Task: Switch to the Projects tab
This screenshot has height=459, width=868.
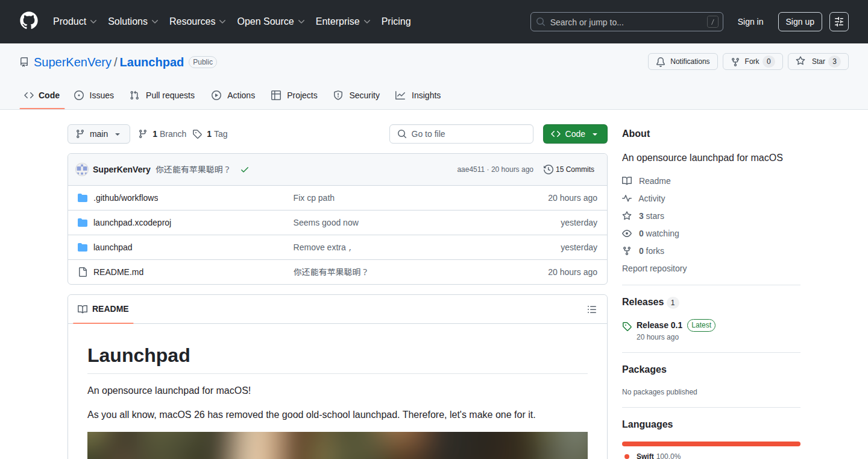Action: tap(294, 95)
